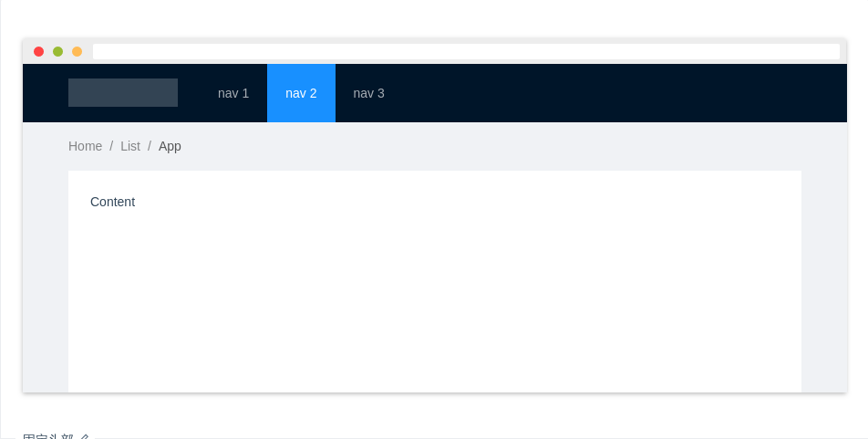Click the gray logo placeholder in header
868x439 pixels.
tap(123, 92)
